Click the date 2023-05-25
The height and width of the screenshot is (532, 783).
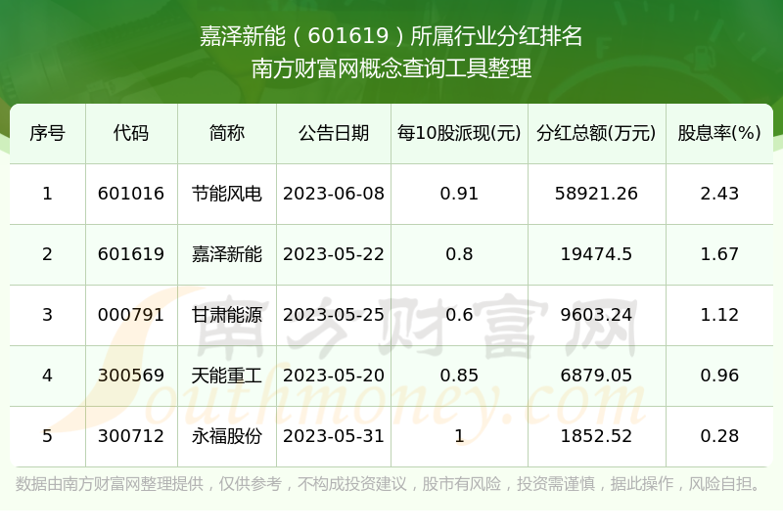(x=334, y=315)
